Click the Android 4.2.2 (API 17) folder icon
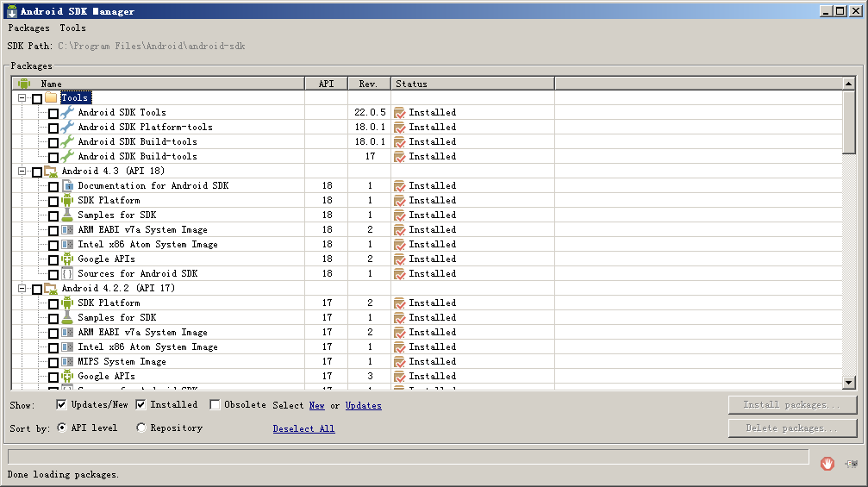Image resolution: width=868 pixels, height=487 pixels. [51, 289]
